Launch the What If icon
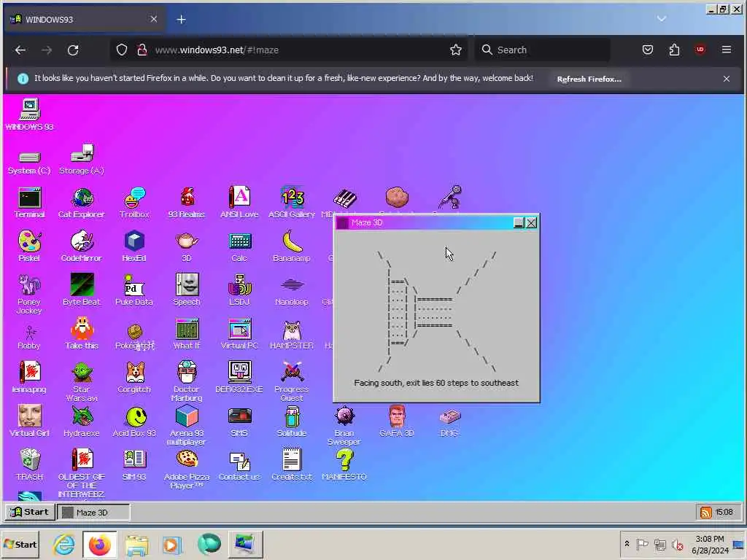Image resolution: width=747 pixels, height=560 pixels. 187,333
